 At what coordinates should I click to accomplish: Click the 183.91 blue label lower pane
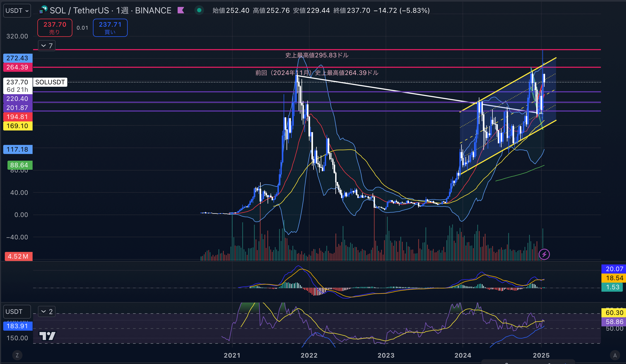18,326
